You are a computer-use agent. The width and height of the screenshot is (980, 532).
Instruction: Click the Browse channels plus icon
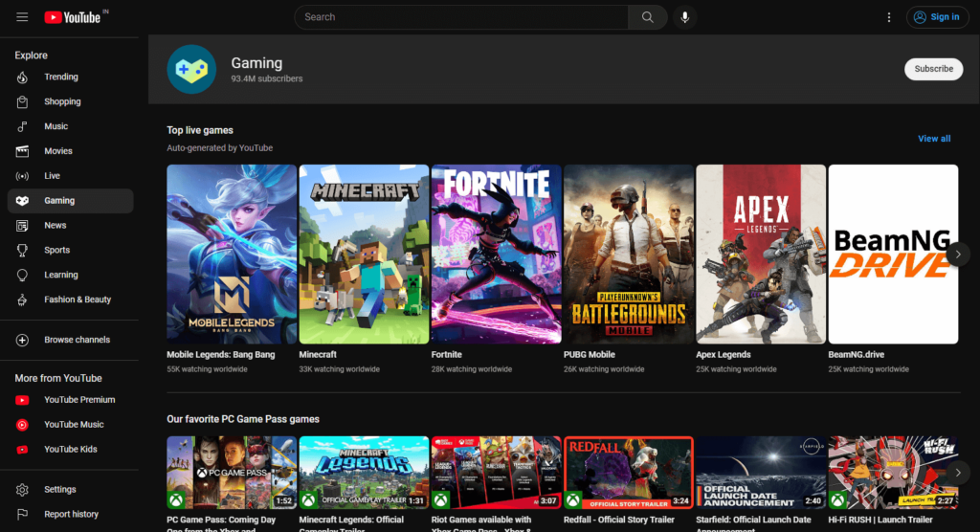pyautogui.click(x=23, y=340)
